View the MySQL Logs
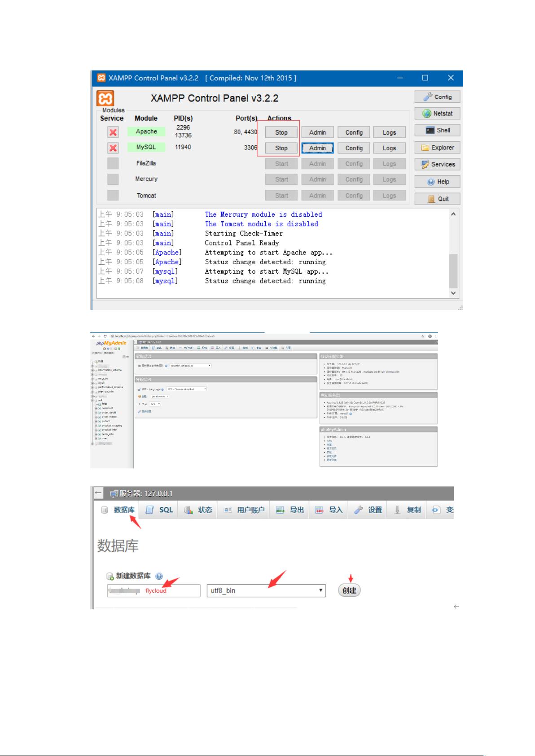Viewport: 535px width, 756px height. [x=390, y=148]
